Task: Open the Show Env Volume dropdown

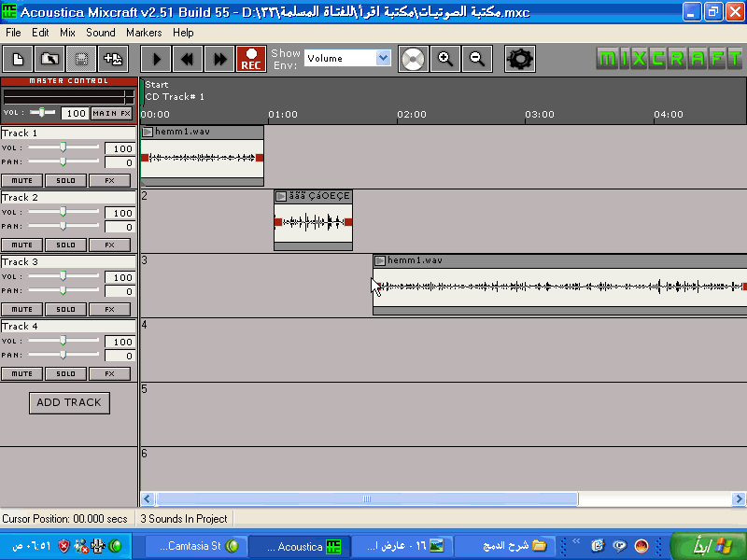Action: 383,58
